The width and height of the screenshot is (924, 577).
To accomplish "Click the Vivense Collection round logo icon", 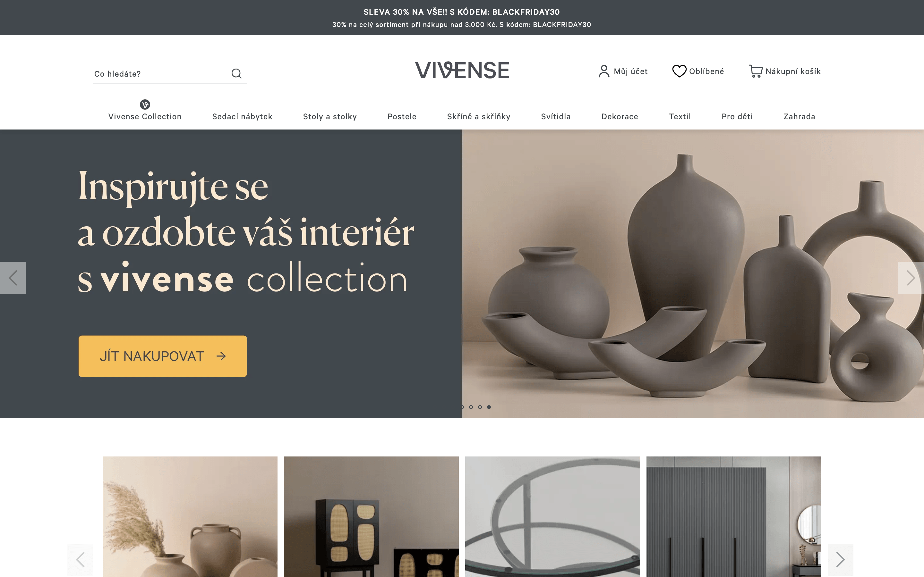I will pos(145,104).
